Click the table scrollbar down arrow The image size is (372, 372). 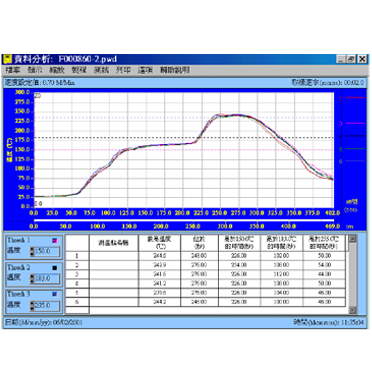[x=352, y=310]
